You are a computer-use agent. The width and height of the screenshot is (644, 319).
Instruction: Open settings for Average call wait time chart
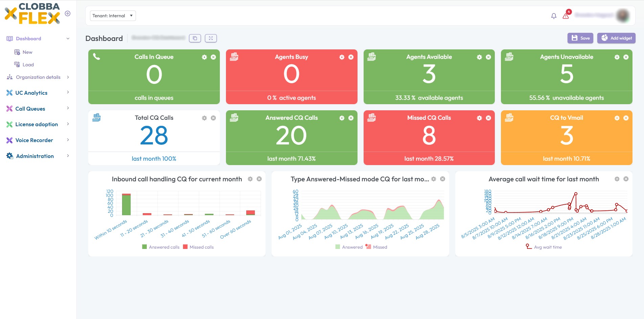(617, 179)
